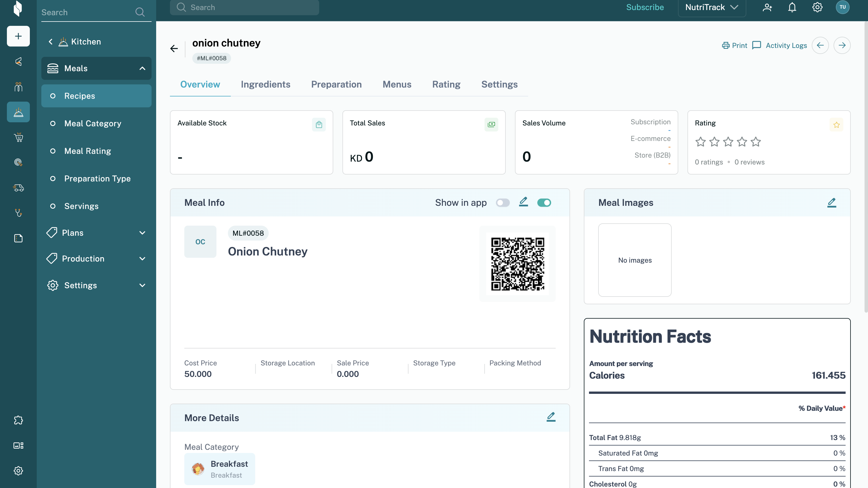Focus the top header Search field
Screen dimensions: 868x488
(x=245, y=7)
